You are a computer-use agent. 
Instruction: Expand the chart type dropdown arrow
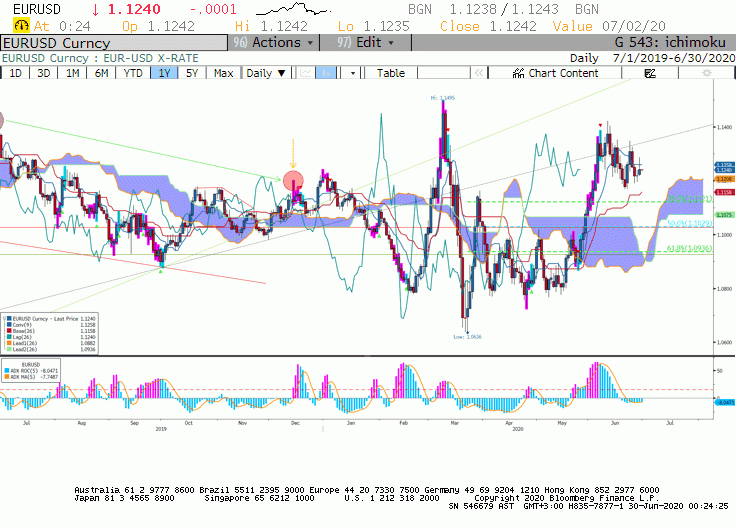pyautogui.click(x=353, y=73)
